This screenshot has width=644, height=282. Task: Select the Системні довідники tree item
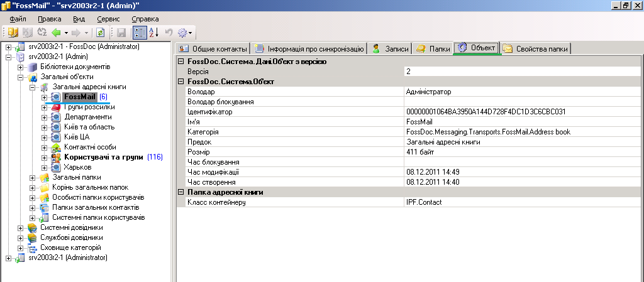click(x=71, y=228)
